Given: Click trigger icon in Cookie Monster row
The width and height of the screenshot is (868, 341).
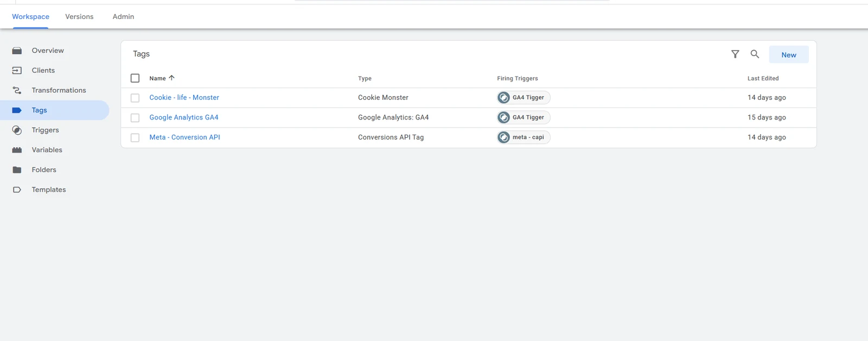Looking at the screenshot, I should 503,98.
